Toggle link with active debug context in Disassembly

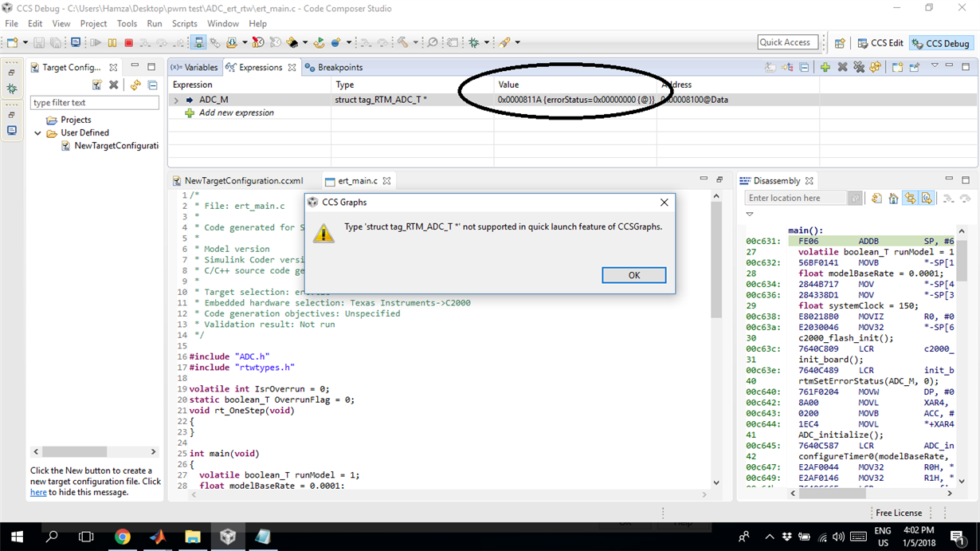coord(910,198)
